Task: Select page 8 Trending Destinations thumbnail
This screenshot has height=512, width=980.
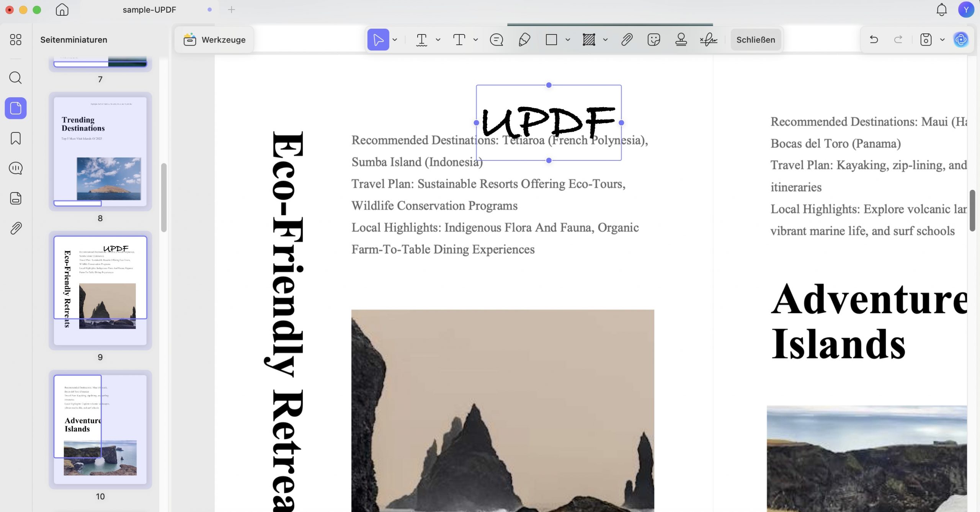Action: (100, 152)
